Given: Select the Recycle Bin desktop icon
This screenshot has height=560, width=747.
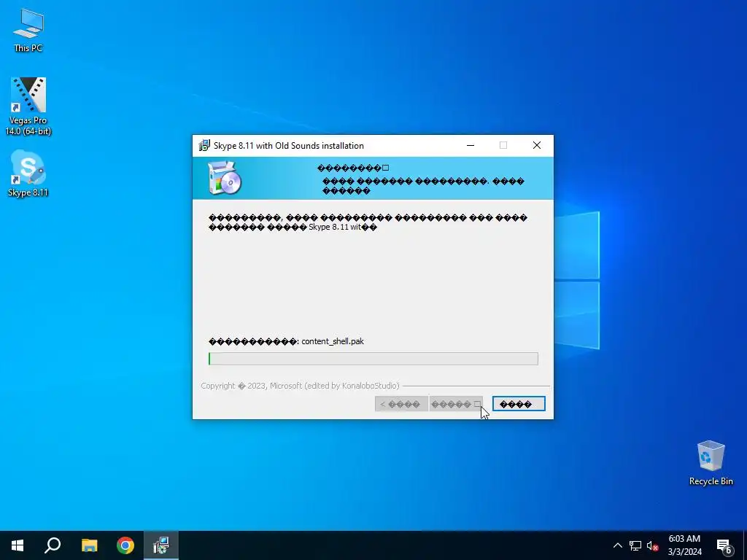Looking at the screenshot, I should pos(711,463).
